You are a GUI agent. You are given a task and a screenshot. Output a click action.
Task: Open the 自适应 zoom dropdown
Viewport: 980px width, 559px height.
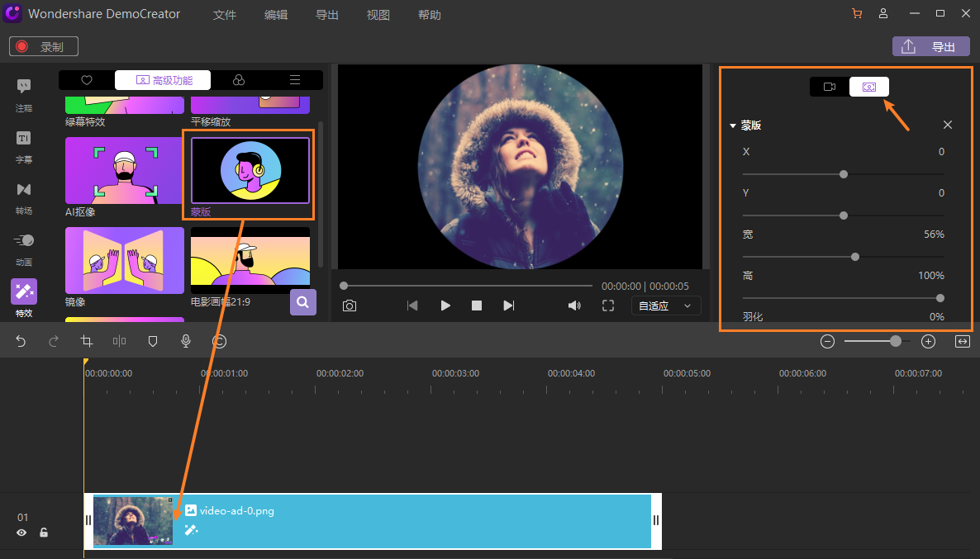pos(665,306)
